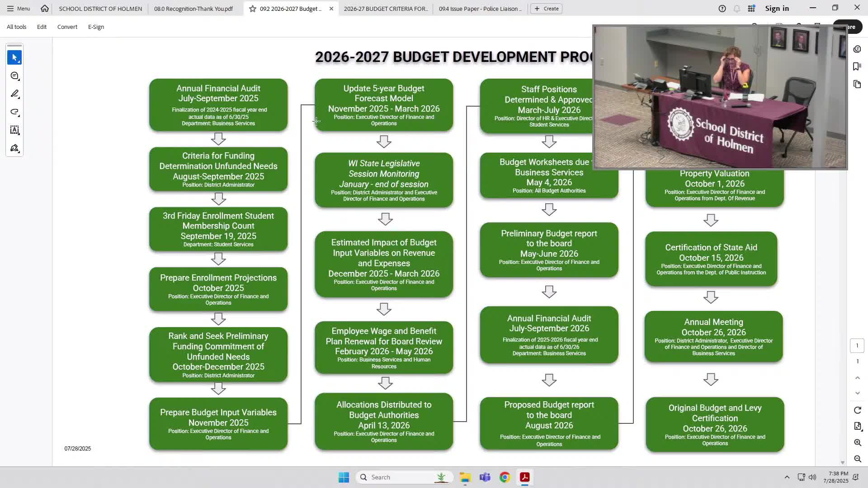Click the zoom in magnifier icon
This screenshot has height=488, width=868.
coord(858,443)
